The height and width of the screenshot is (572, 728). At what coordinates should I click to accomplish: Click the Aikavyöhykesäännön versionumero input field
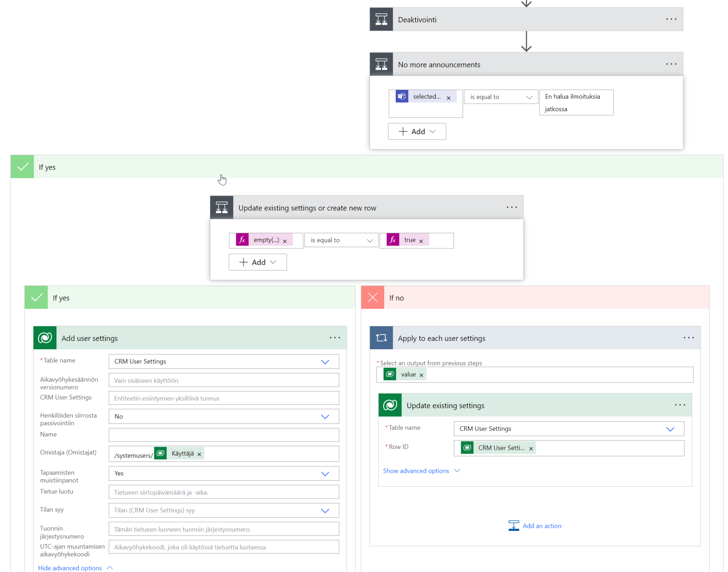224,380
